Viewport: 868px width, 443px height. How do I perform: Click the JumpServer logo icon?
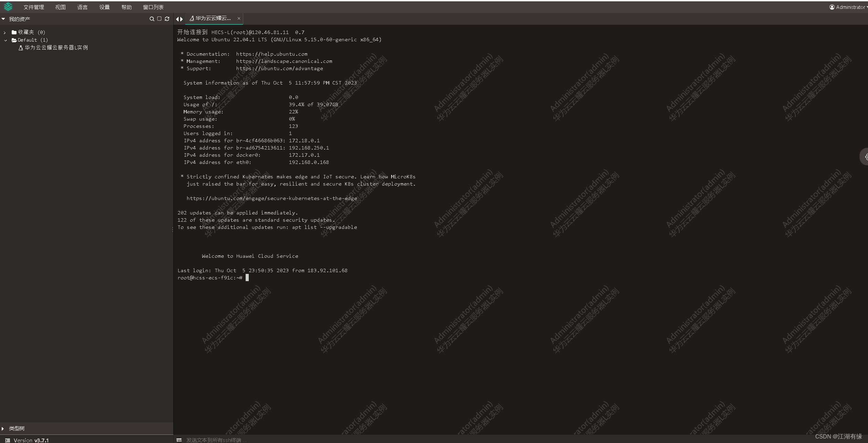tap(8, 7)
